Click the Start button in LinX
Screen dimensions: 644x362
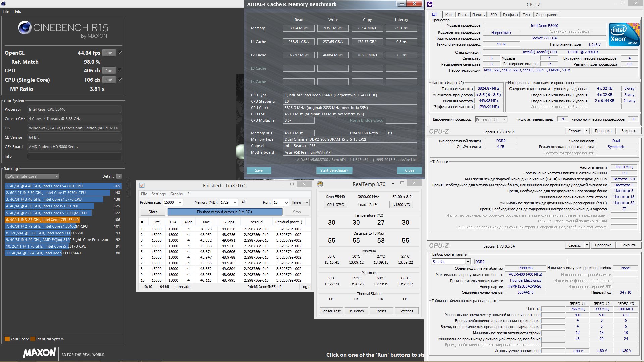click(x=153, y=212)
